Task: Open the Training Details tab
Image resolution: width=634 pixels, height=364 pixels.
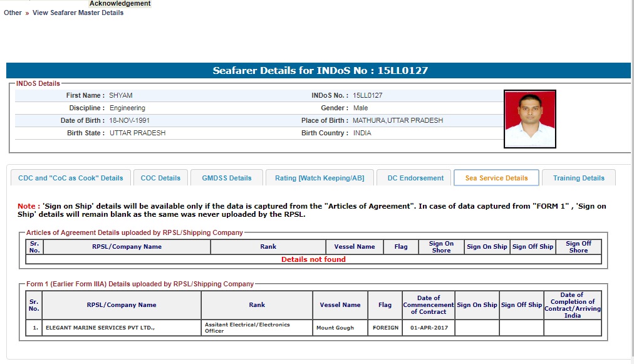Action: [x=578, y=178]
